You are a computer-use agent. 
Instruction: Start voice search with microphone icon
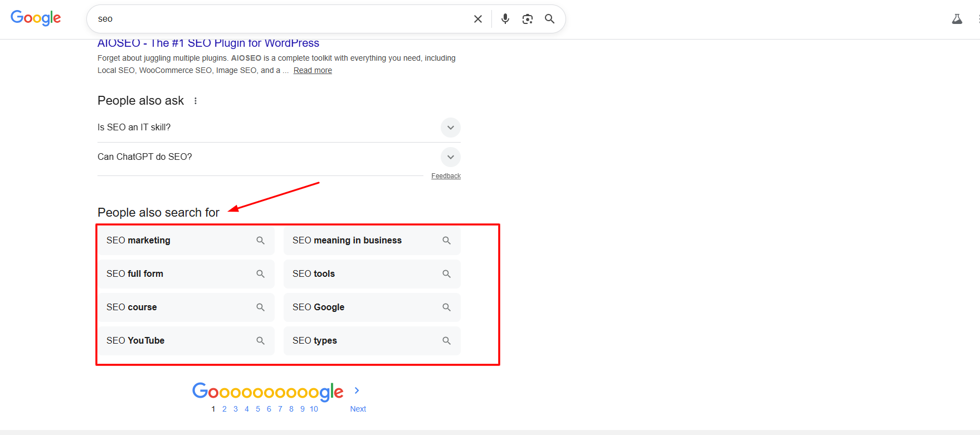(505, 19)
